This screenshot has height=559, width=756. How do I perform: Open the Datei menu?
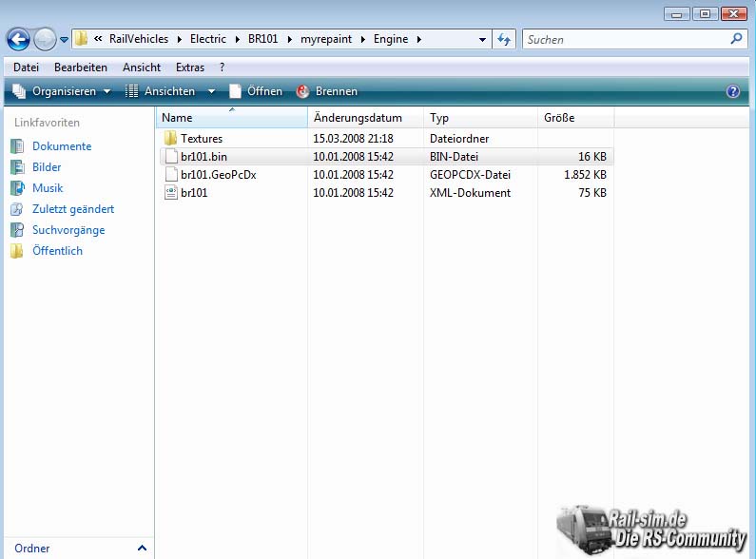click(x=26, y=67)
